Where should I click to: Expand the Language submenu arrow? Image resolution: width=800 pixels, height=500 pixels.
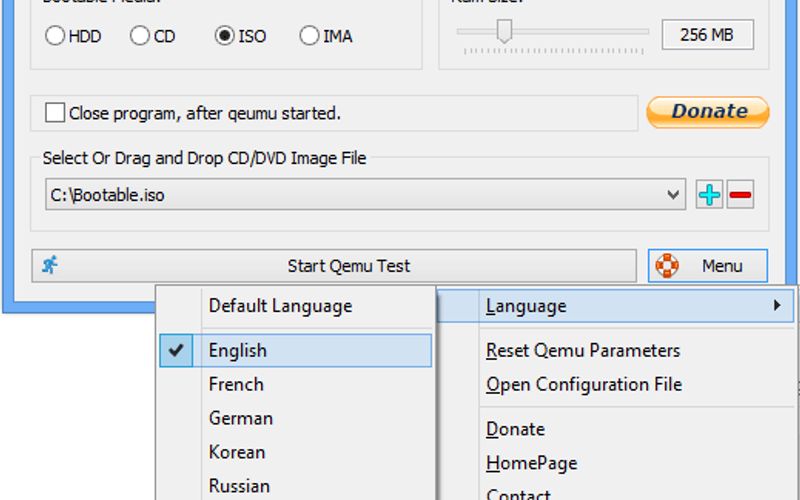click(777, 306)
